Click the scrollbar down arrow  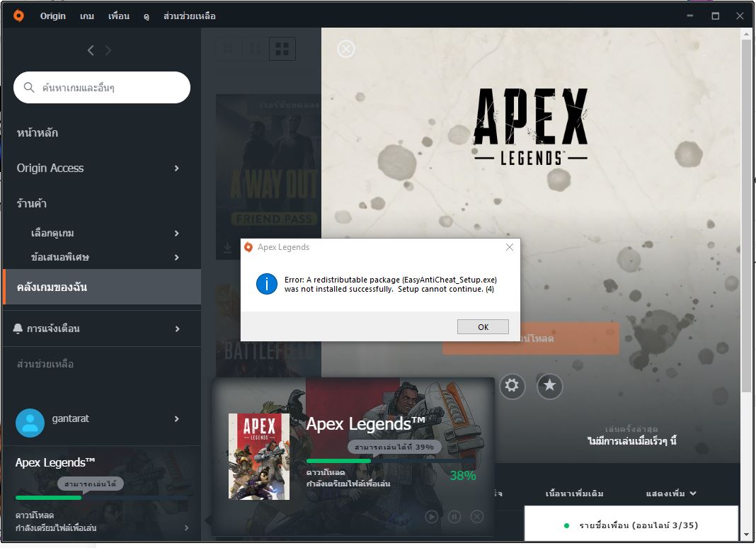point(746,535)
